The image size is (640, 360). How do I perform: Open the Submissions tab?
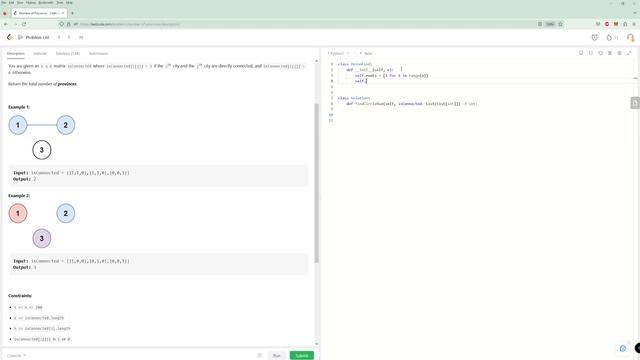[x=98, y=53]
